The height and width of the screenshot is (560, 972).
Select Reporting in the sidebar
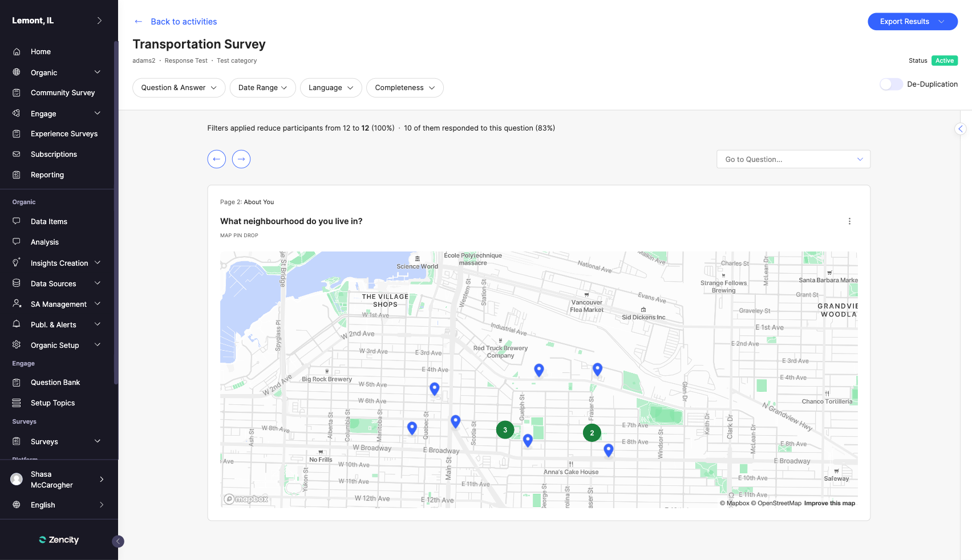pyautogui.click(x=47, y=175)
